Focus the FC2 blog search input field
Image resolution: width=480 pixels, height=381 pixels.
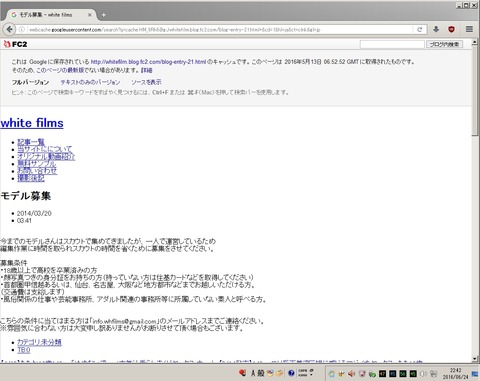point(392,44)
